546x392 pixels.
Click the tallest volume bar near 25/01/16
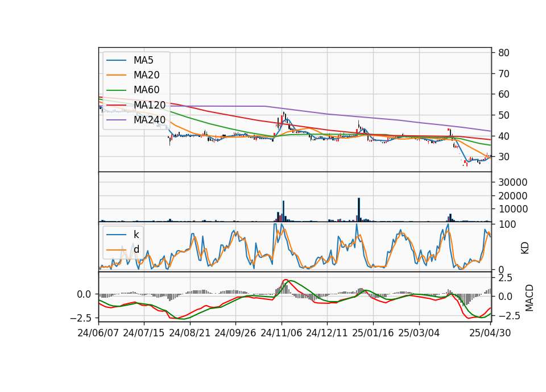(359, 210)
